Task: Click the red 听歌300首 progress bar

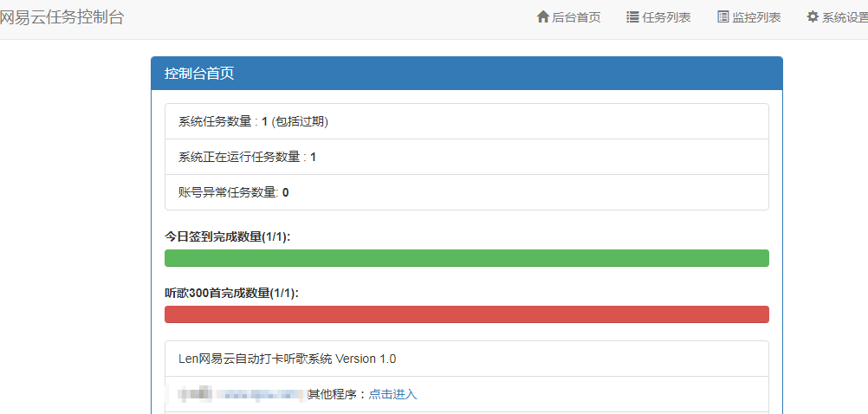Action: coord(466,314)
